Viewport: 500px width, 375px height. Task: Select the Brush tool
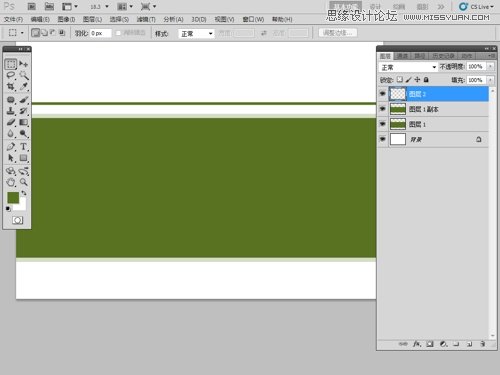(23, 99)
